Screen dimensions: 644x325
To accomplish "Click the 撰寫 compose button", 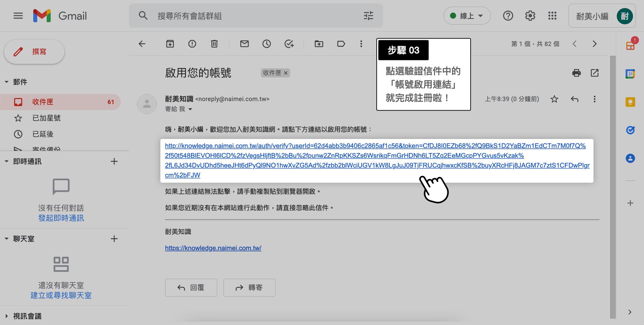I will coord(34,52).
